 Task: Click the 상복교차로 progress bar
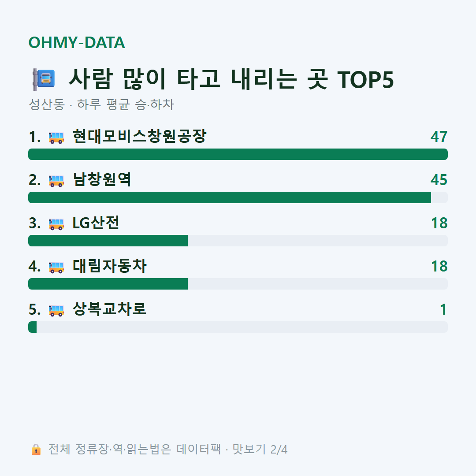click(238, 327)
